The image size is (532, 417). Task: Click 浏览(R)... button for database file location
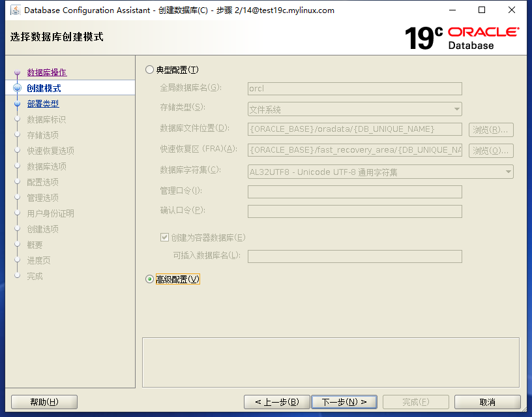click(x=491, y=130)
